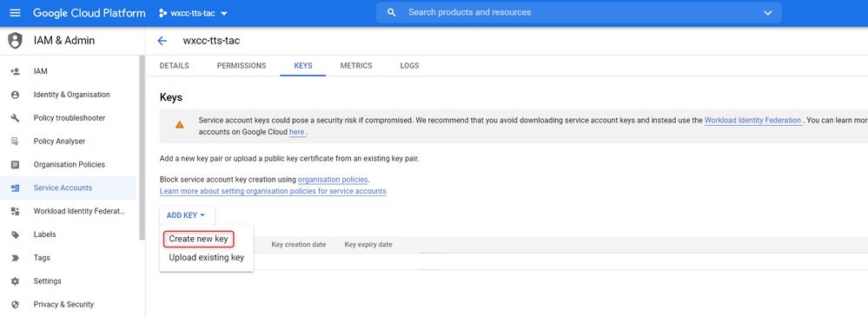The image size is (868, 317).
Task: Click the Policy Analyser icon
Action: 15,141
